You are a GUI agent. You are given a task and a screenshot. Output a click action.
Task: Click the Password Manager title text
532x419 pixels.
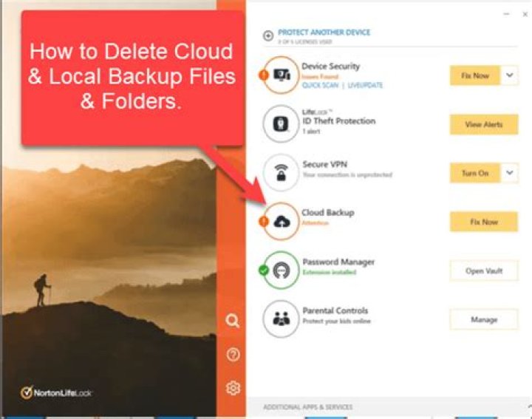click(338, 262)
